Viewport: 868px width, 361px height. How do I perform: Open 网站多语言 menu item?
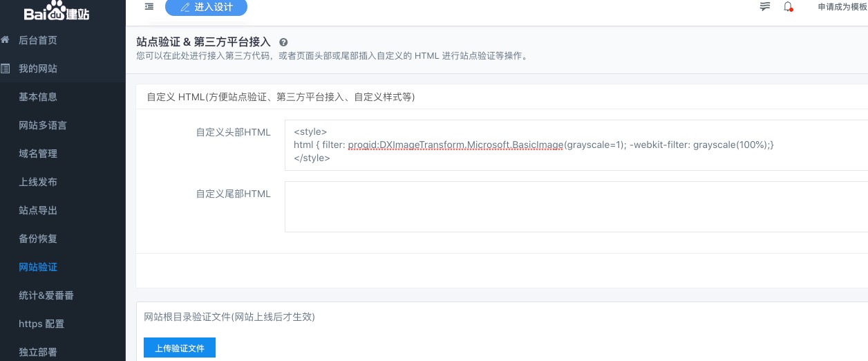43,125
